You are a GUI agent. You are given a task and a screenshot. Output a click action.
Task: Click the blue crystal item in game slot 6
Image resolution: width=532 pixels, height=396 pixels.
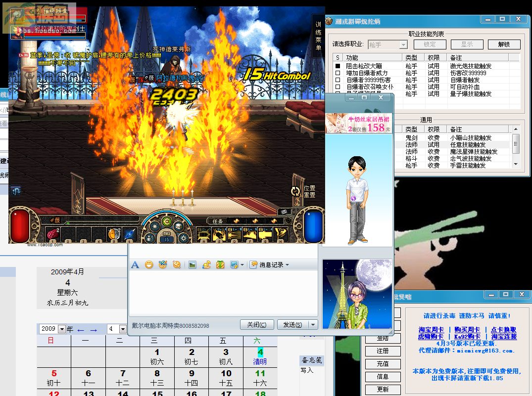pos(130,234)
